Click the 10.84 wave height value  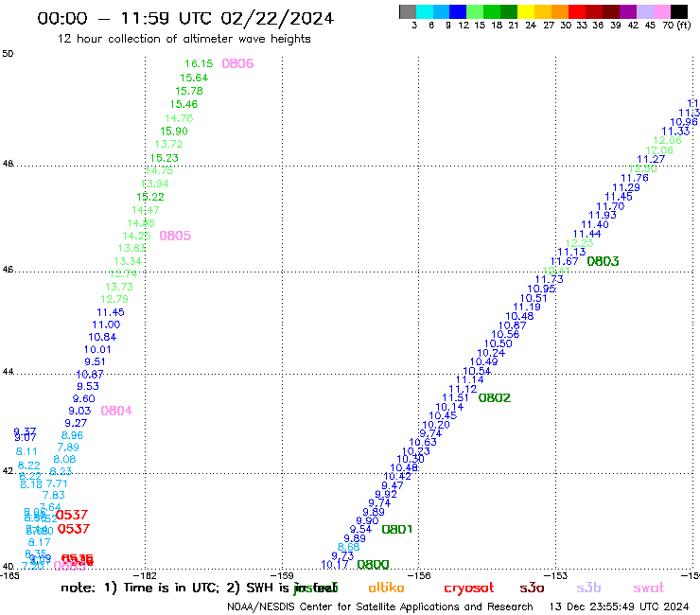(102, 338)
